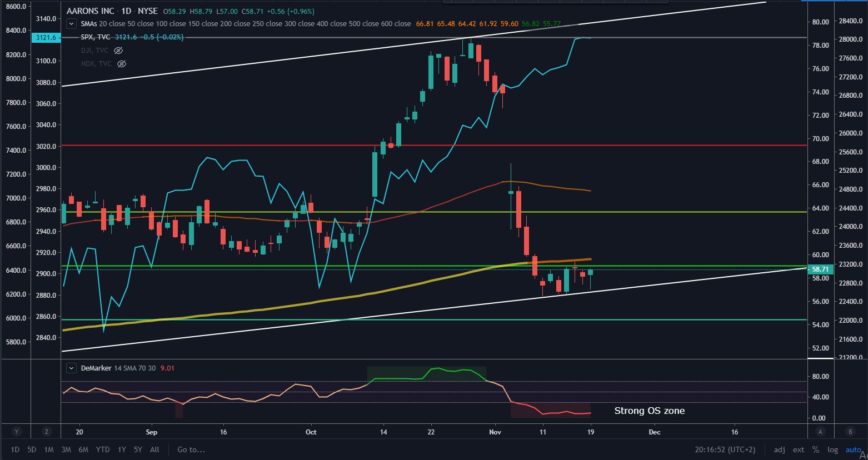The width and height of the screenshot is (868, 460).
Task: Click the B scale button
Action: pos(850,432)
